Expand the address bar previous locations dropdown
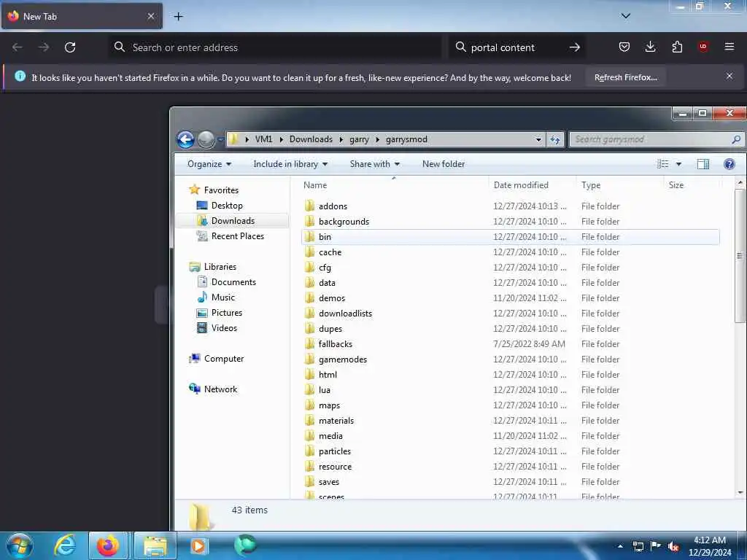 pyautogui.click(x=538, y=139)
